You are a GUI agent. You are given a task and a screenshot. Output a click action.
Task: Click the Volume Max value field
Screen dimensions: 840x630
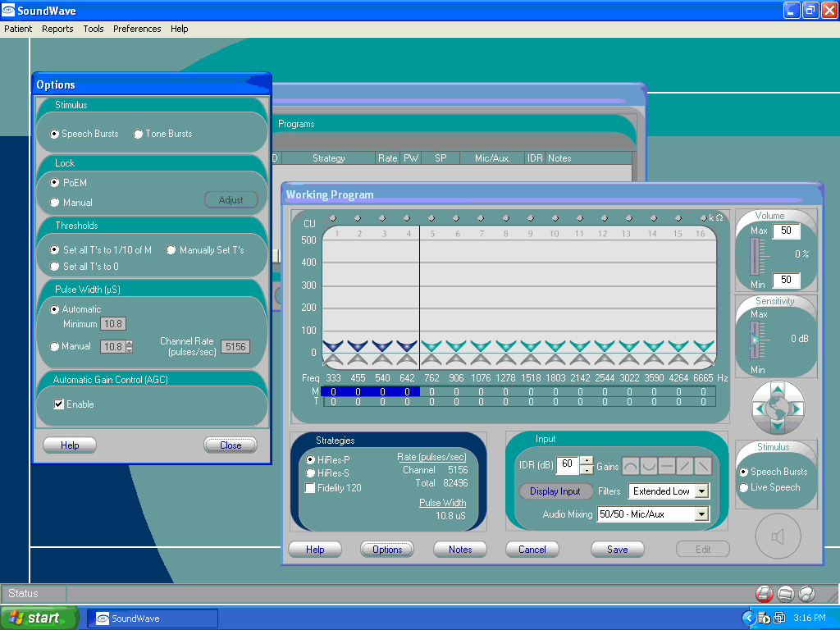[786, 231]
